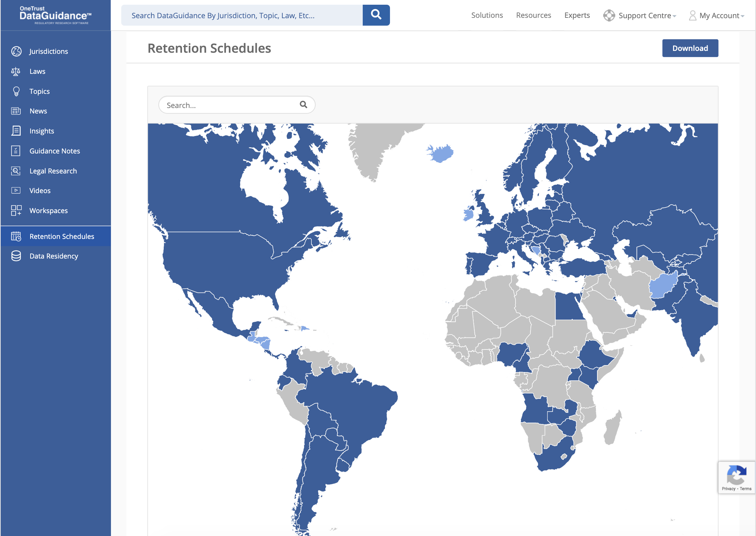Open Insights from the sidebar
This screenshot has height=536, width=756.
tap(56, 131)
